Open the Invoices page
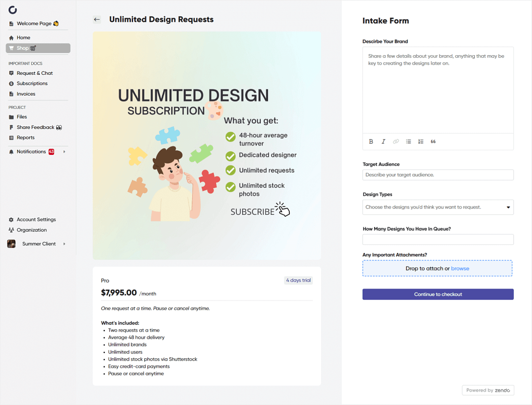532x405 pixels. coord(37,94)
